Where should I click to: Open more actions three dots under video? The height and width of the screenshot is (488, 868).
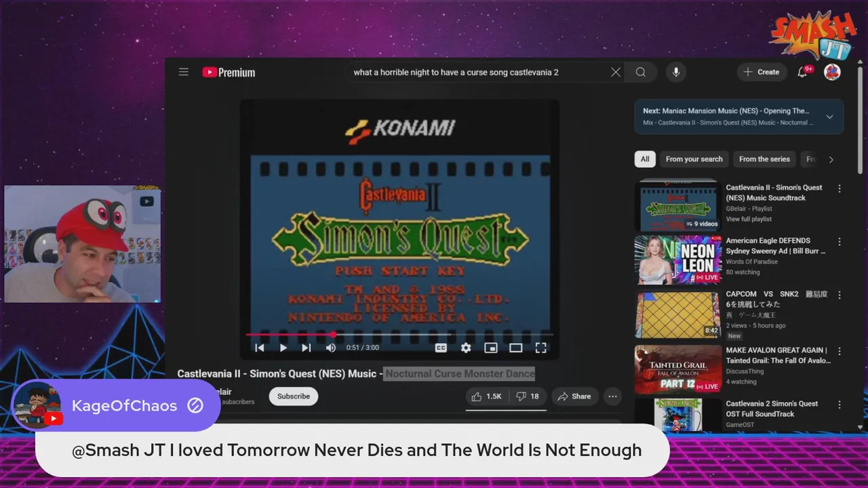coord(612,396)
